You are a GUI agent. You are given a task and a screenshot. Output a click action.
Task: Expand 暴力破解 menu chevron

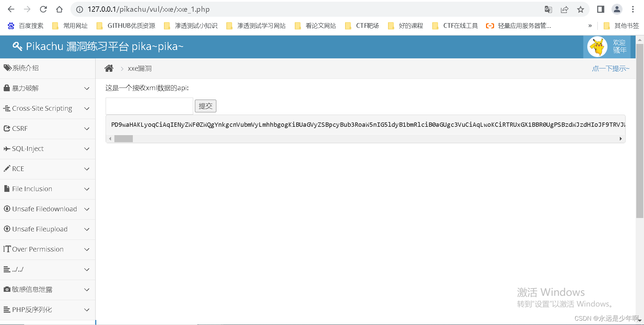pos(87,89)
